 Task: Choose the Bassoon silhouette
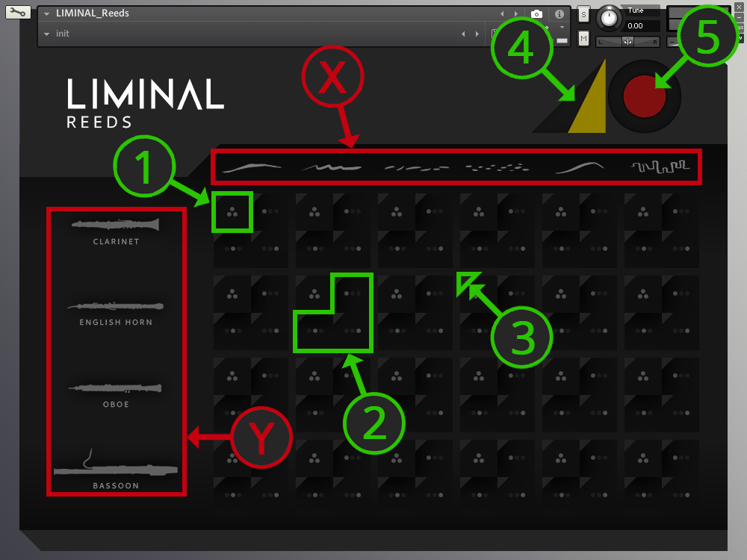click(x=115, y=464)
